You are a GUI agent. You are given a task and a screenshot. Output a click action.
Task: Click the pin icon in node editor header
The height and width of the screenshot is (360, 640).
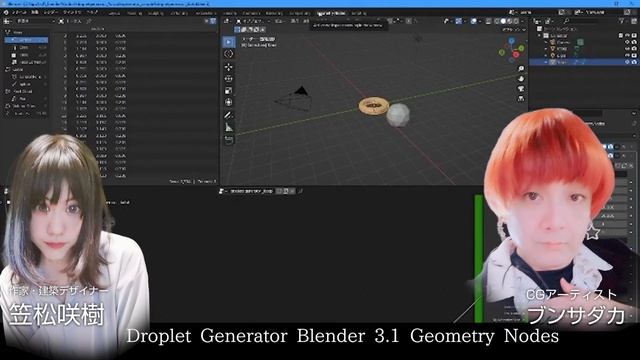click(300, 191)
